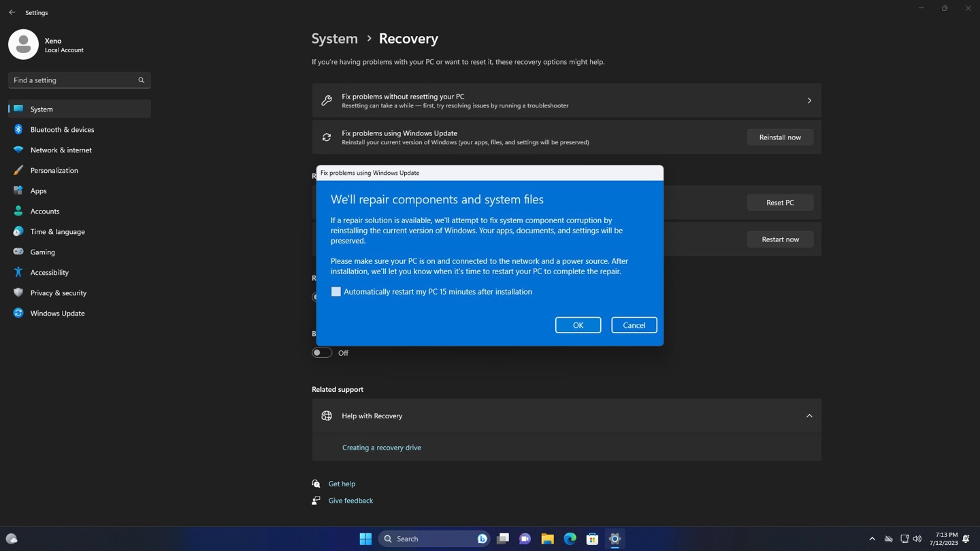
Task: Expand Fix problems without resetting your PC
Action: 809,100
